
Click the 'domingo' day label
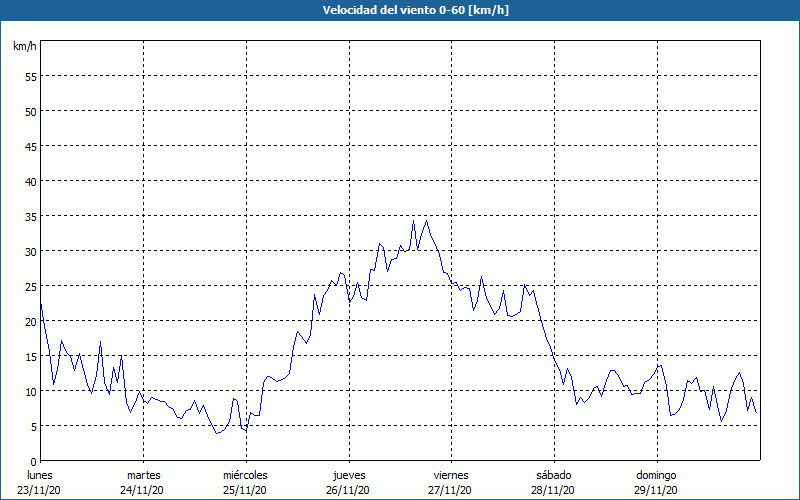click(x=656, y=476)
